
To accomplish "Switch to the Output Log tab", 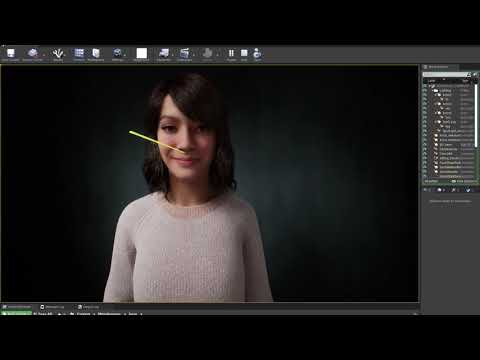I will tap(89, 307).
